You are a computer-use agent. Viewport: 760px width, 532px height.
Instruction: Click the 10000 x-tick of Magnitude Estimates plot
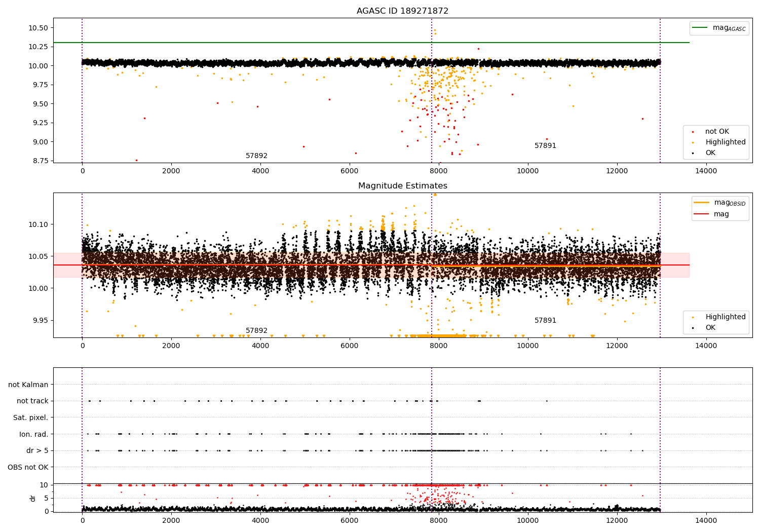(x=528, y=346)
